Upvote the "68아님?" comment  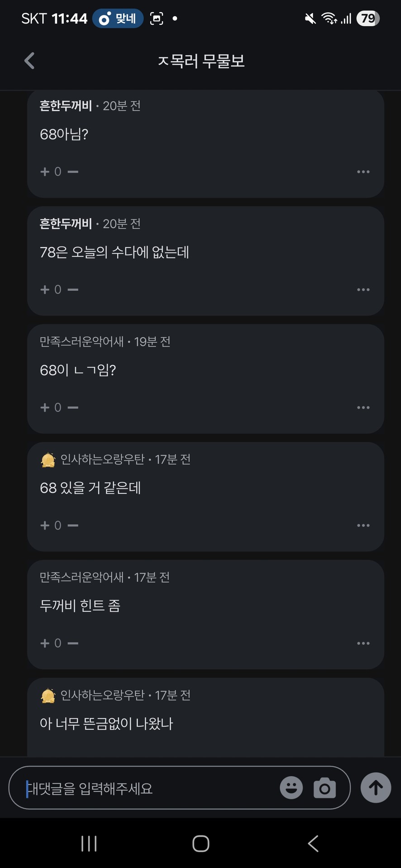tap(45, 172)
